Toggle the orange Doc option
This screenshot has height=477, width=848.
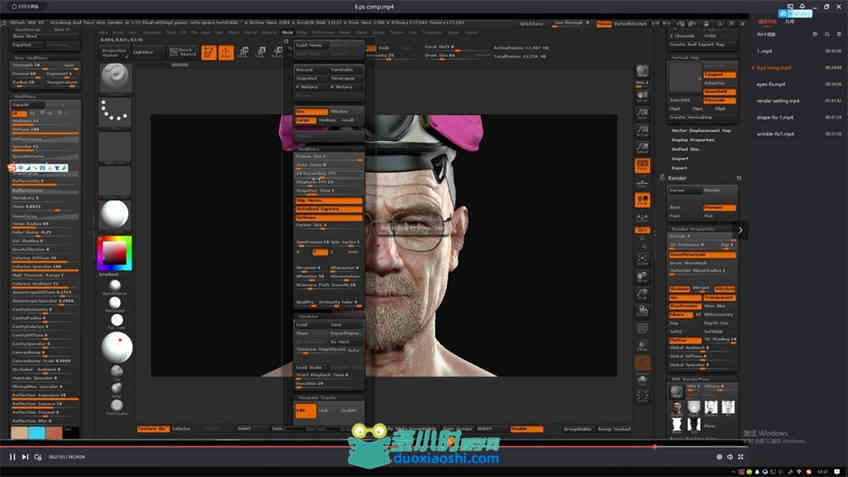click(311, 111)
